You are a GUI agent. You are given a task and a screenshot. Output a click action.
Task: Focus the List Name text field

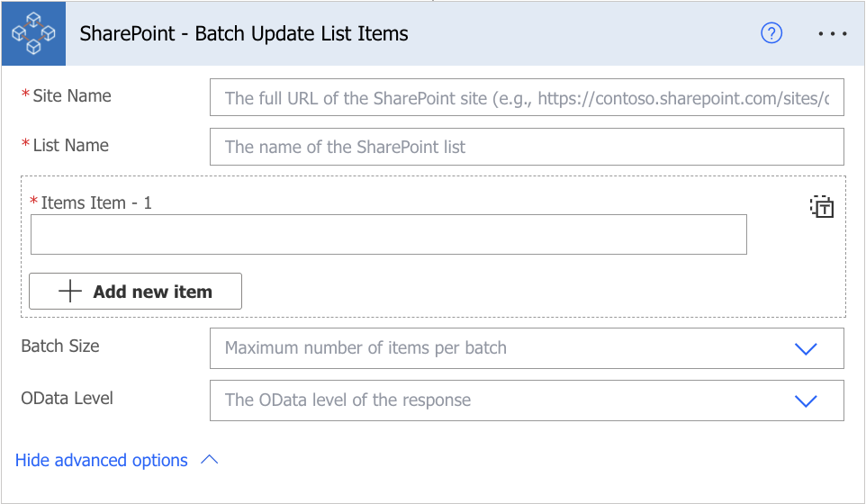pos(527,147)
